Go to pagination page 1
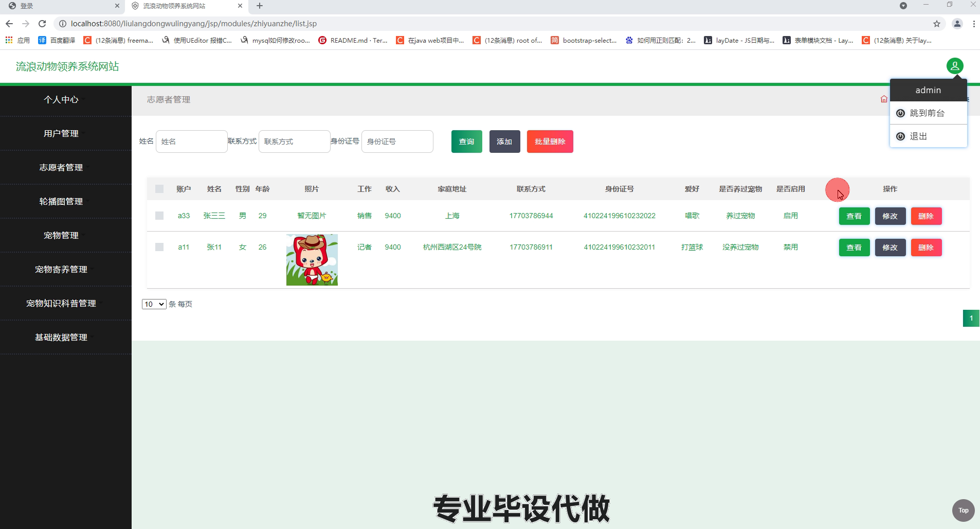 pos(971,318)
